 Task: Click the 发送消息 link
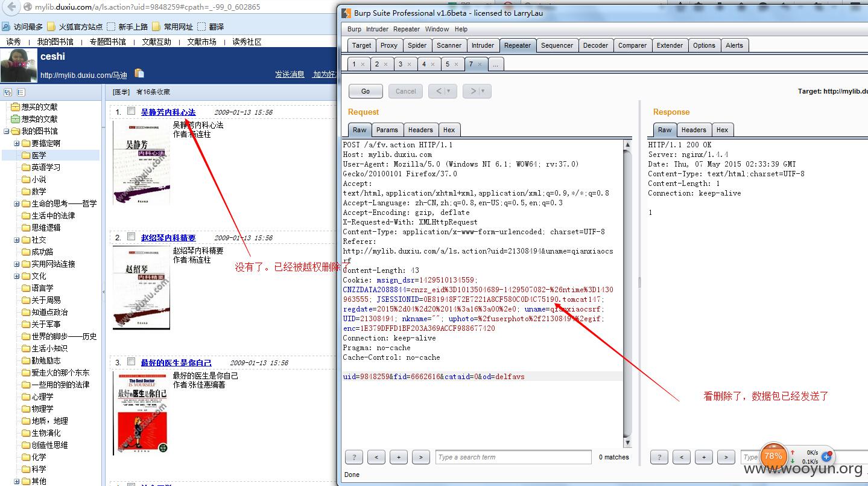pyautogui.click(x=290, y=74)
